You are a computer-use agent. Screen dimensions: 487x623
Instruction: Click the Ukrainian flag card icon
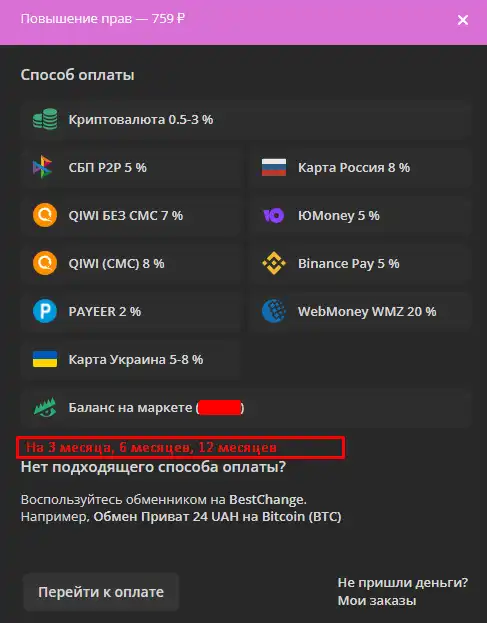coord(45,359)
